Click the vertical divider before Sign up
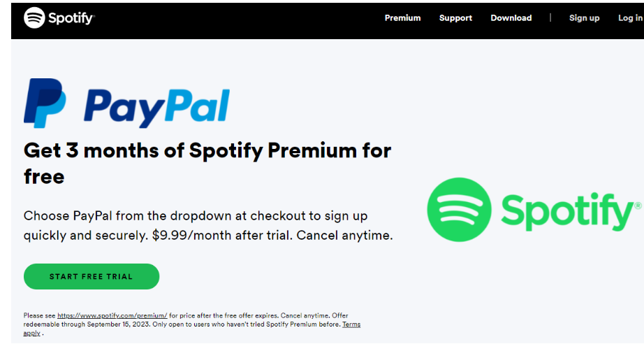This screenshot has height=344, width=644. pos(550,17)
